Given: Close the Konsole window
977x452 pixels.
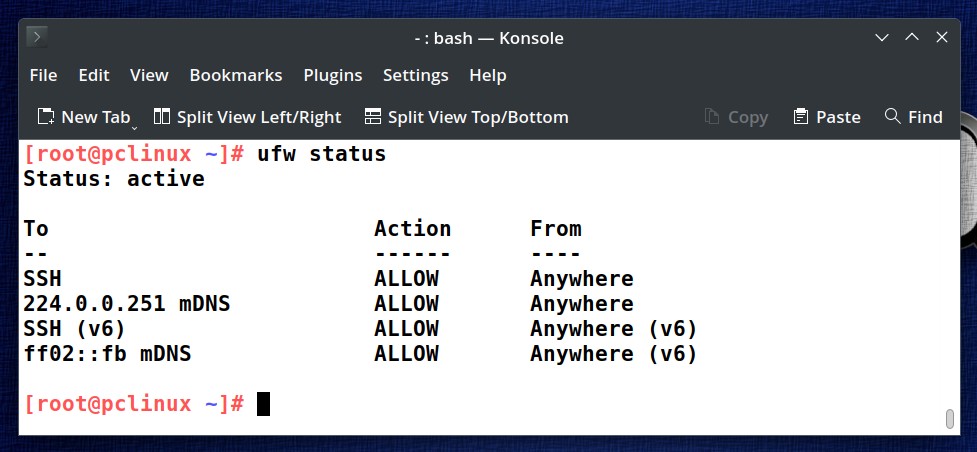Looking at the screenshot, I should tap(942, 38).
